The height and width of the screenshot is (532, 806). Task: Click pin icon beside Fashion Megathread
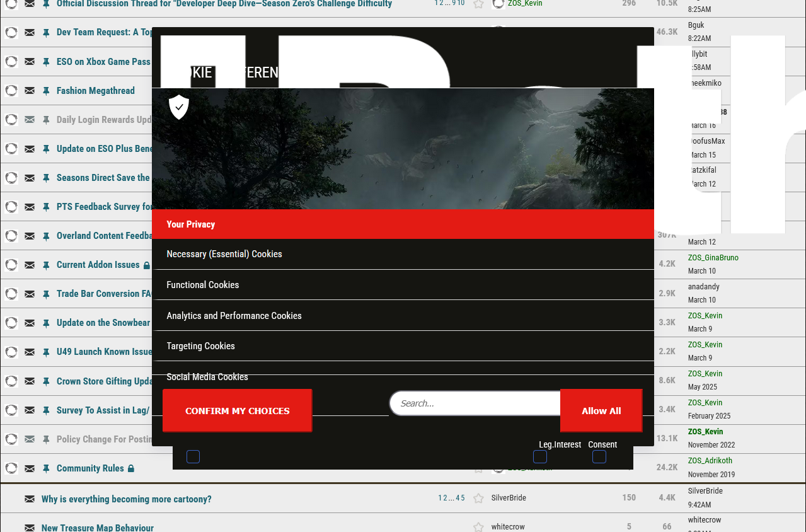[x=46, y=91]
